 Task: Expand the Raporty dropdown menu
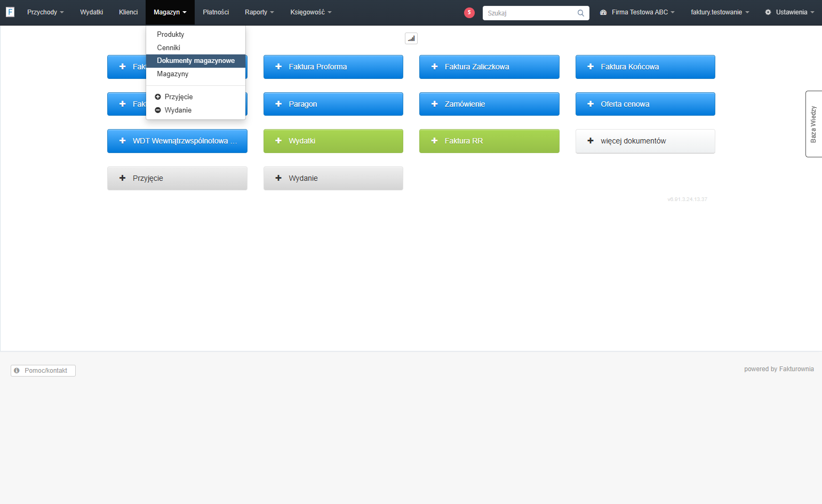click(x=259, y=12)
